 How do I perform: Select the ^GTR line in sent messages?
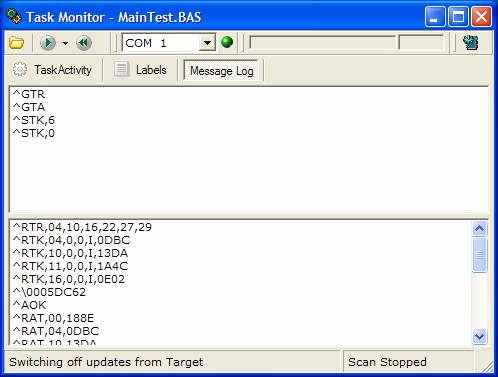coord(29,94)
